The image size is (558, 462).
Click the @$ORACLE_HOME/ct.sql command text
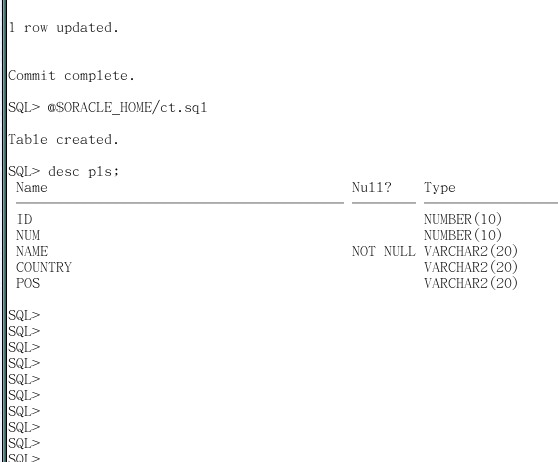127,107
